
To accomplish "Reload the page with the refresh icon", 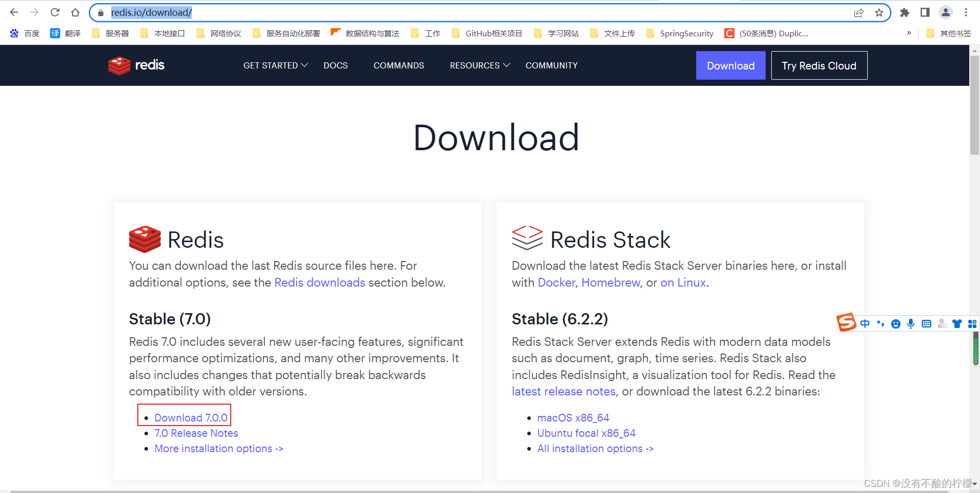I will pos(55,12).
